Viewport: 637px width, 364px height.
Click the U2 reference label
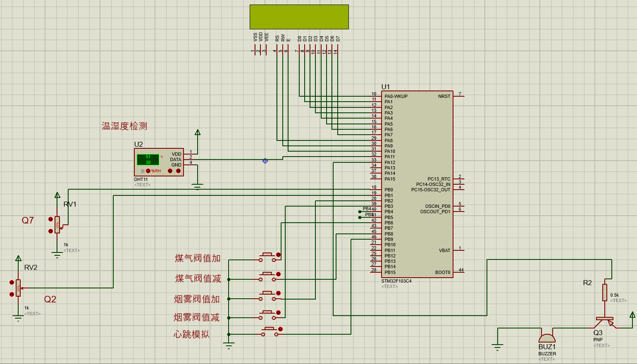coord(138,144)
